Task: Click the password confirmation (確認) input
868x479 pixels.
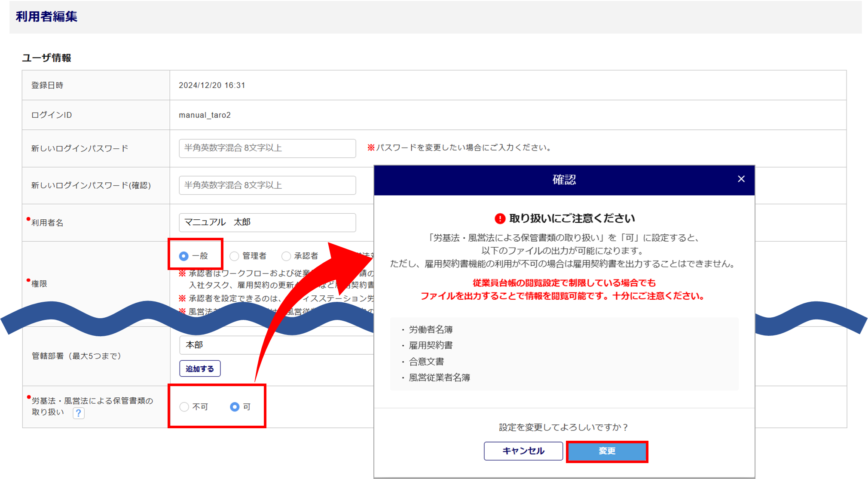Action: pyautogui.click(x=267, y=185)
